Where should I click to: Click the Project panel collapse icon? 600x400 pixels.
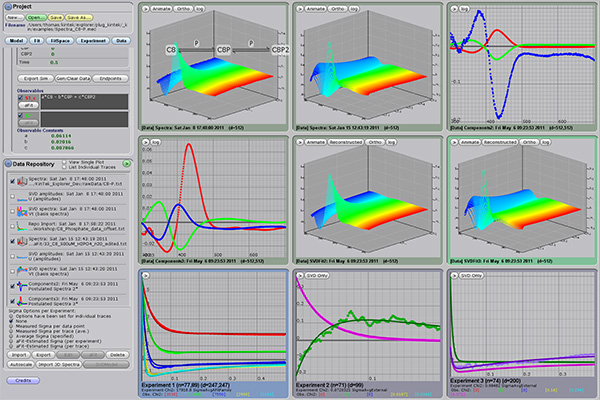pos(6,6)
